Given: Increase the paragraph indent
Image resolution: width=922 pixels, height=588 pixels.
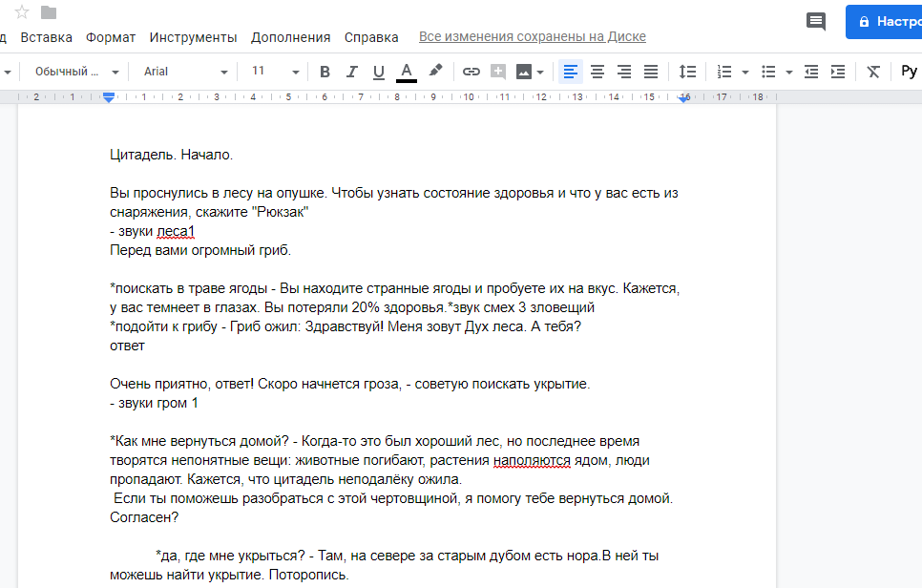Looking at the screenshot, I should [838, 72].
